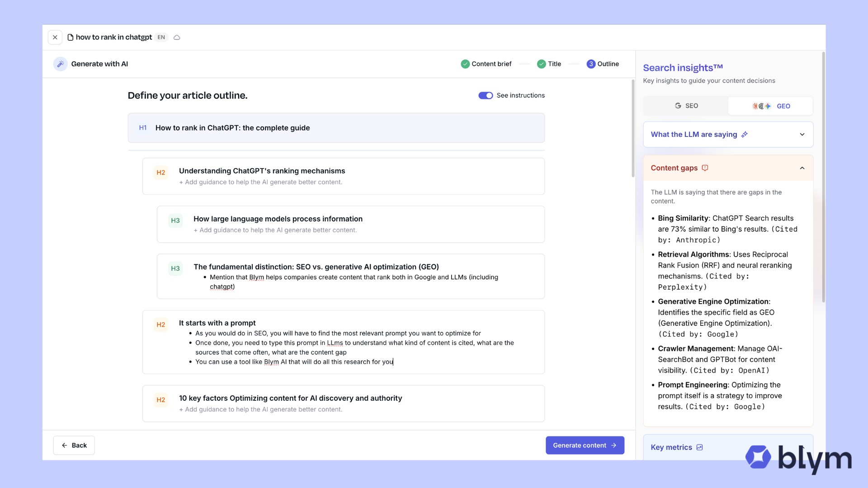Click the Content gaps alert icon
Screen dimensions: 868x488
[705, 168]
